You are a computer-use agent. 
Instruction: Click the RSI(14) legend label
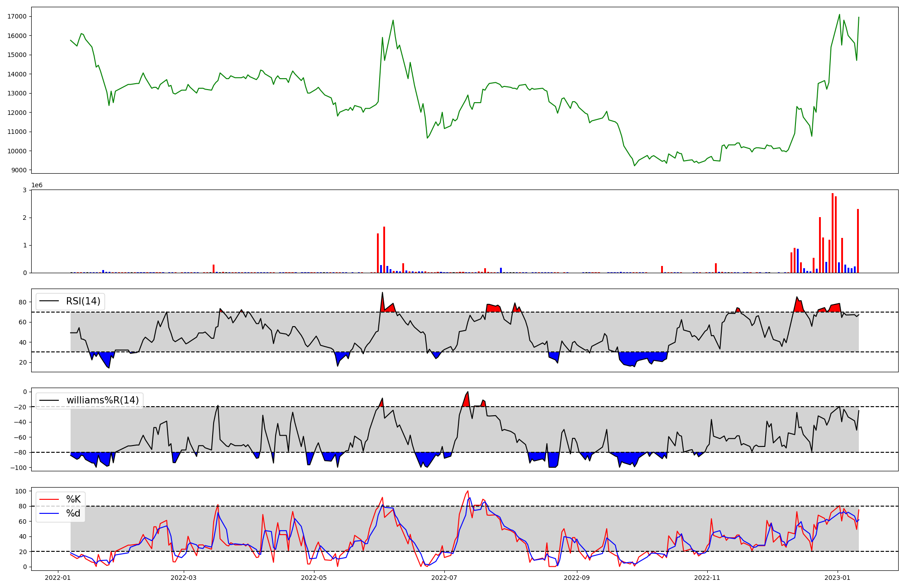(x=83, y=301)
